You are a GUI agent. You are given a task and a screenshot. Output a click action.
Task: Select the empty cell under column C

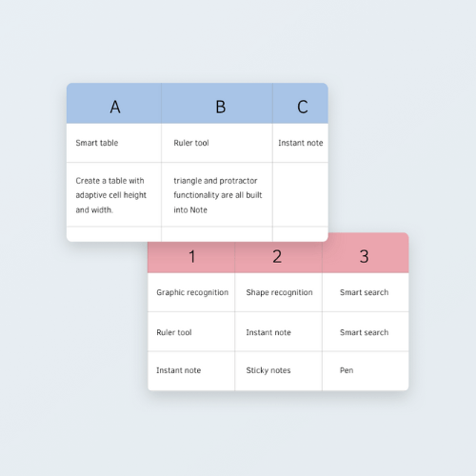(x=301, y=194)
